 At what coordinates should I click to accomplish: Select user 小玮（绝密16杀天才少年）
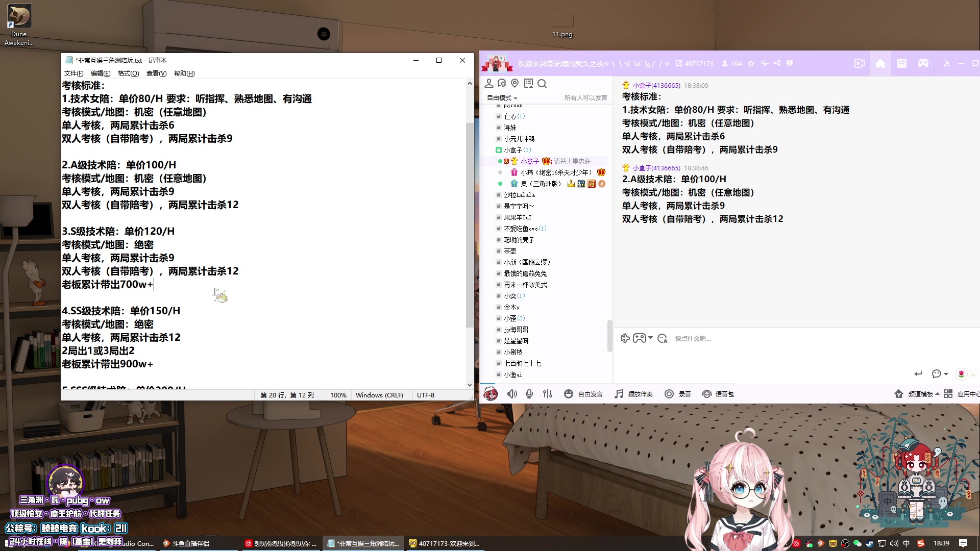click(556, 172)
